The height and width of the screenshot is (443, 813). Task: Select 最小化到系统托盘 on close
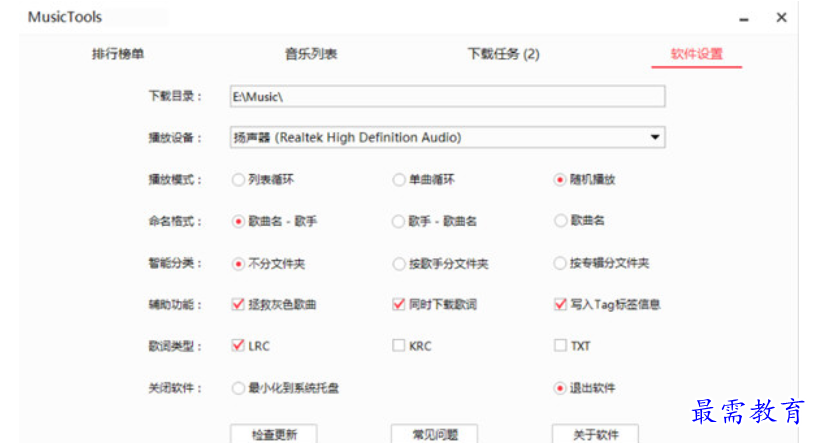click(238, 388)
